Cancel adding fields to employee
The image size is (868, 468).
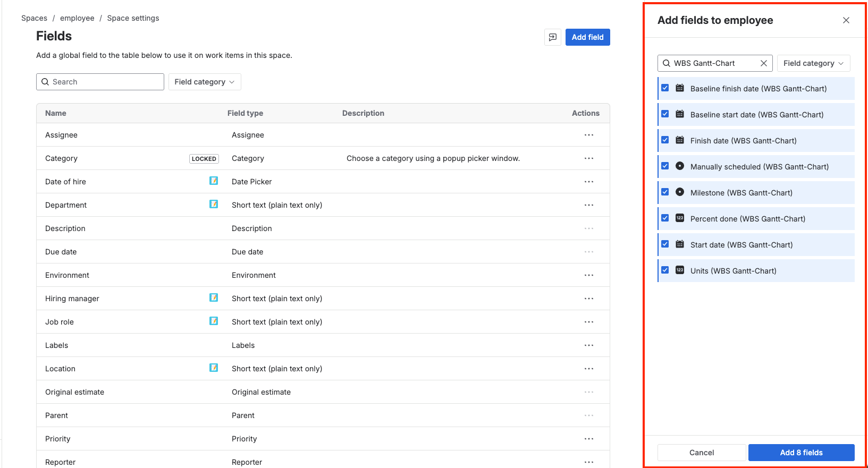point(701,453)
